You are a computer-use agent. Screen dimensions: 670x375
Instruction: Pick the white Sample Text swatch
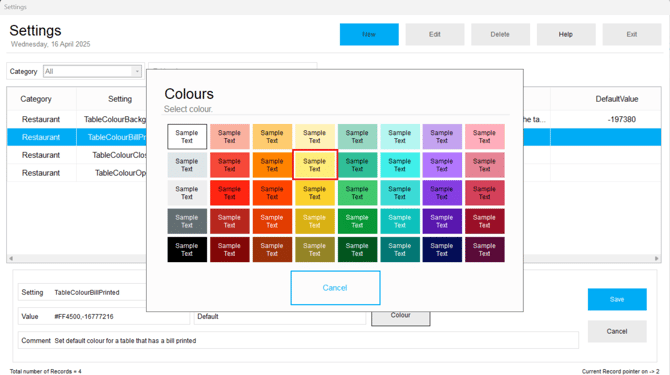187,137
